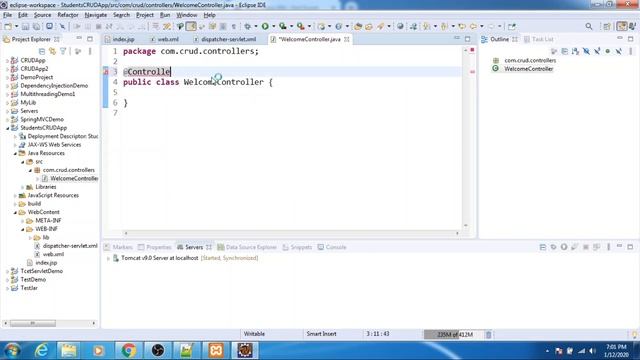Select WelcomeController in Outline view
Viewport: 640px width, 360px height.
point(529,69)
